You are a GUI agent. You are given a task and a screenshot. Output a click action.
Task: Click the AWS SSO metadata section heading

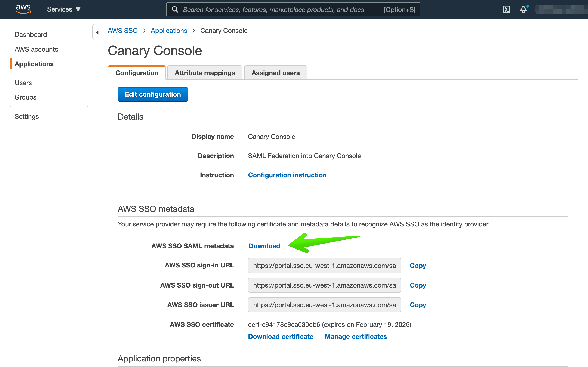156,209
